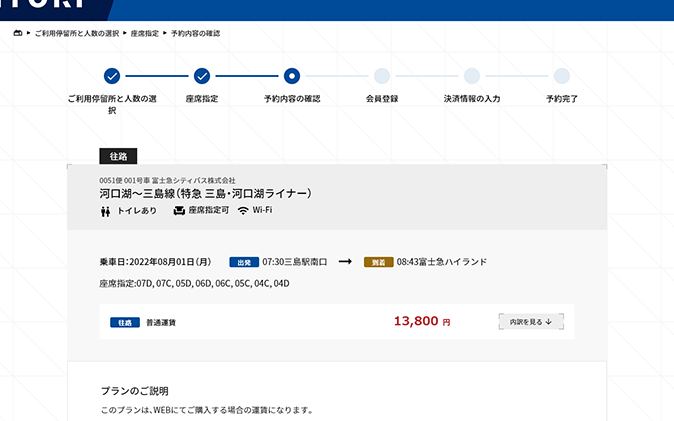Click the price 13,800 円

click(422, 321)
